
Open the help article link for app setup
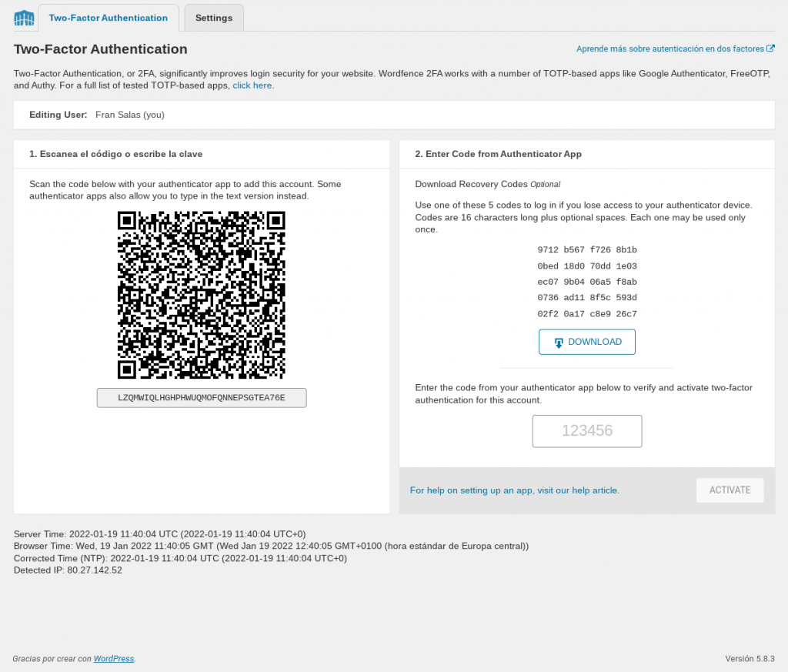coord(515,490)
